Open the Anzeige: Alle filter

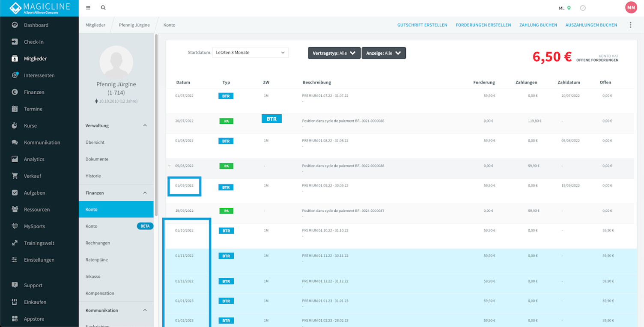384,53
